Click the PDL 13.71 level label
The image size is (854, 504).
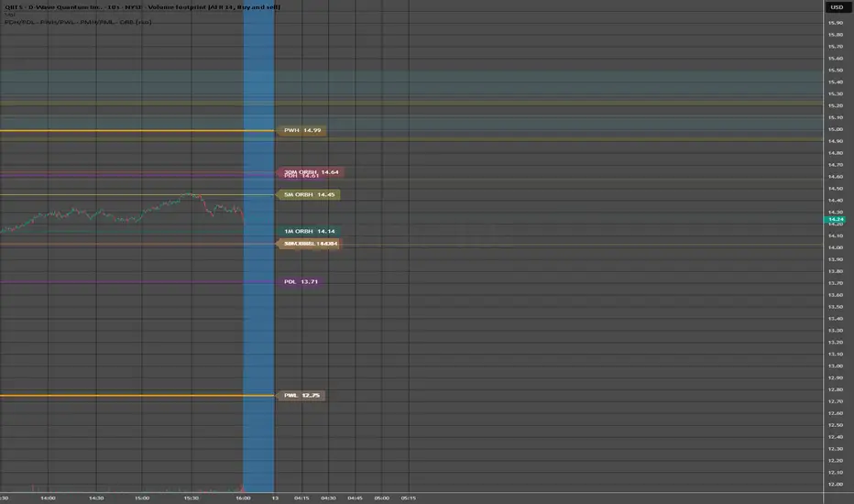click(x=301, y=281)
